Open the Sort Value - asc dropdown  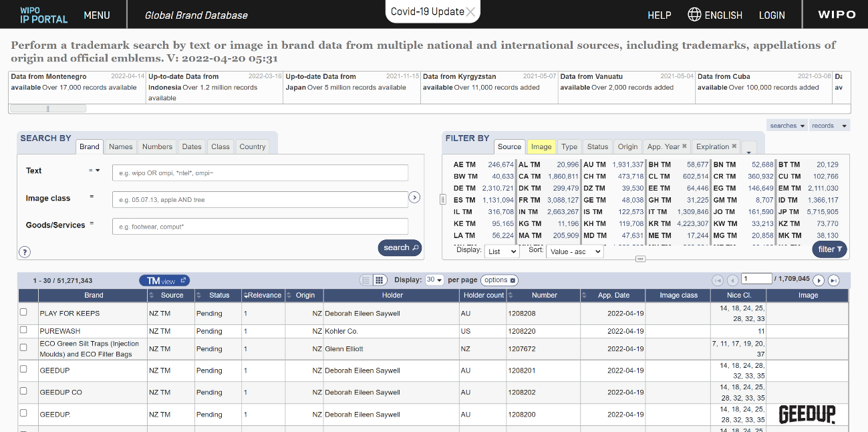(x=575, y=251)
